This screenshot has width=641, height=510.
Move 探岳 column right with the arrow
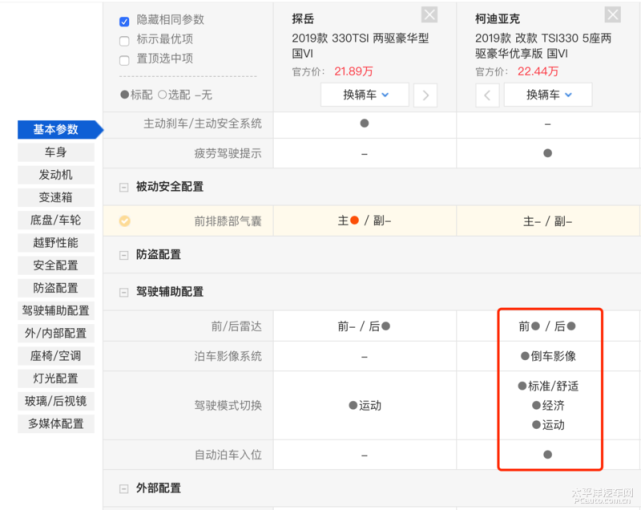point(425,95)
